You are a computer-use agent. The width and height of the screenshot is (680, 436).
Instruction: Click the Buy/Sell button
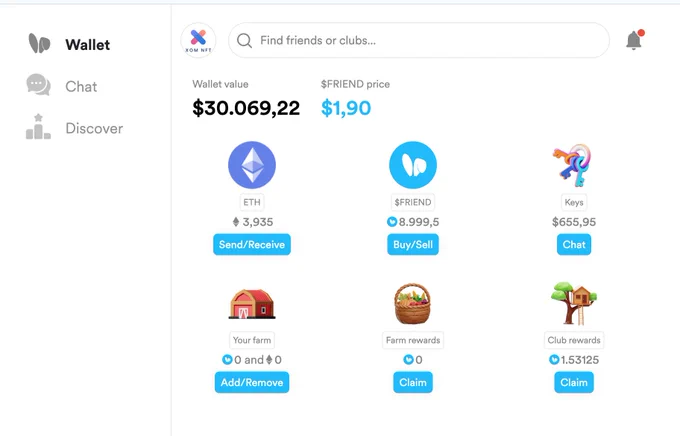[413, 245]
